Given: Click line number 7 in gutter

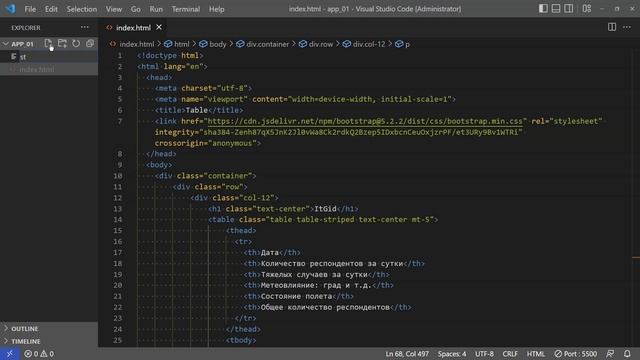Looking at the screenshot, I should click(x=120, y=121).
